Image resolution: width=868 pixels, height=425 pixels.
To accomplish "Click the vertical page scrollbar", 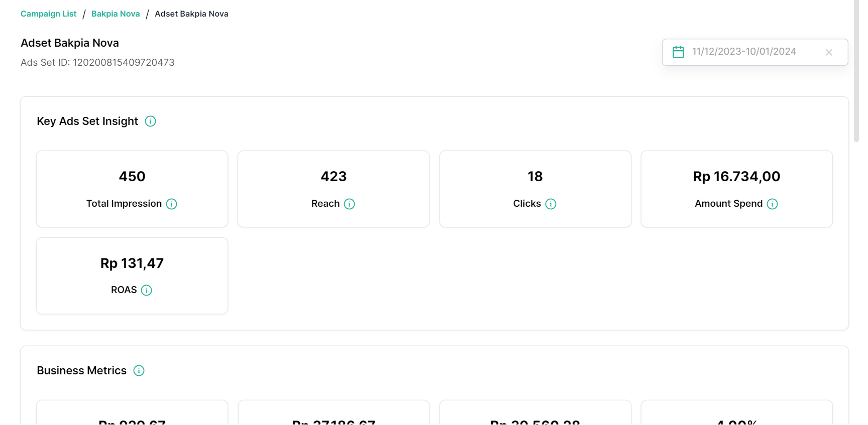I will pyautogui.click(x=856, y=70).
